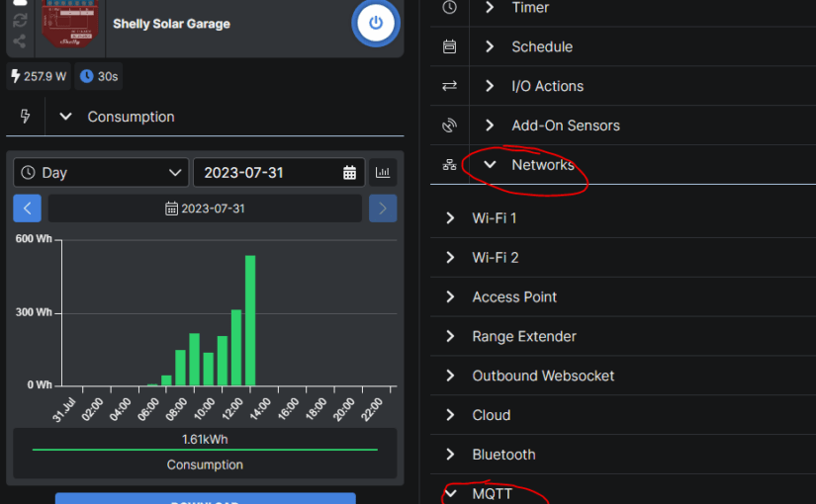Viewport: 816px width, 504px height.
Task: Expand the Access Point settings
Action: click(451, 297)
